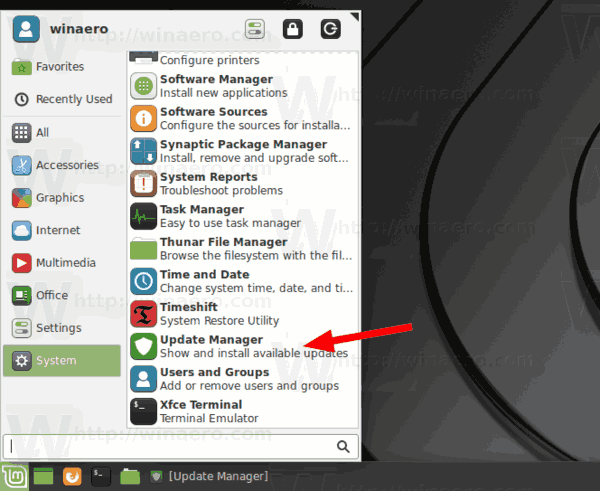
Task: Click 'Troubleshoot problems' description text
Action: (x=222, y=191)
